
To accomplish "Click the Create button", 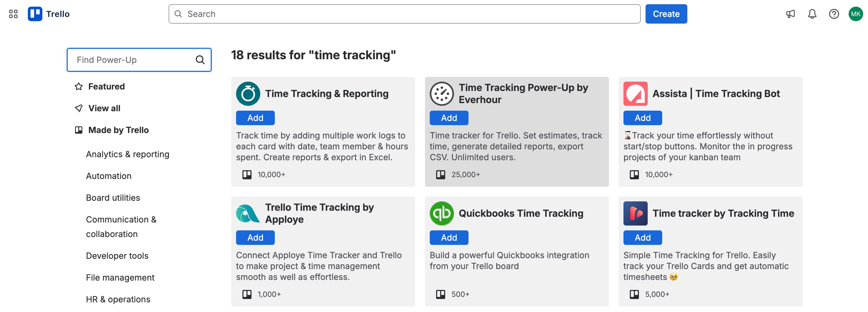I will pos(666,14).
